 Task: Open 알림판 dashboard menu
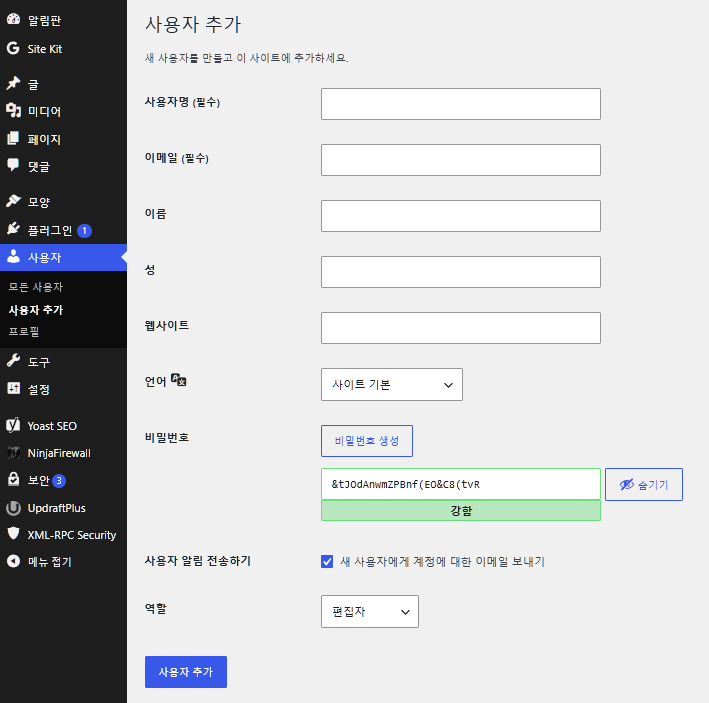pos(44,20)
